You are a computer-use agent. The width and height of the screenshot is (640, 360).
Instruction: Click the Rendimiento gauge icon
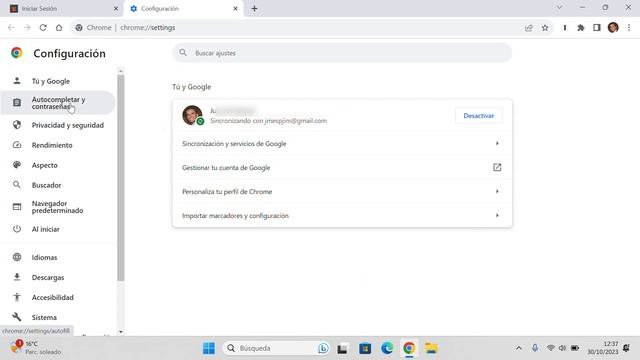coord(17,145)
